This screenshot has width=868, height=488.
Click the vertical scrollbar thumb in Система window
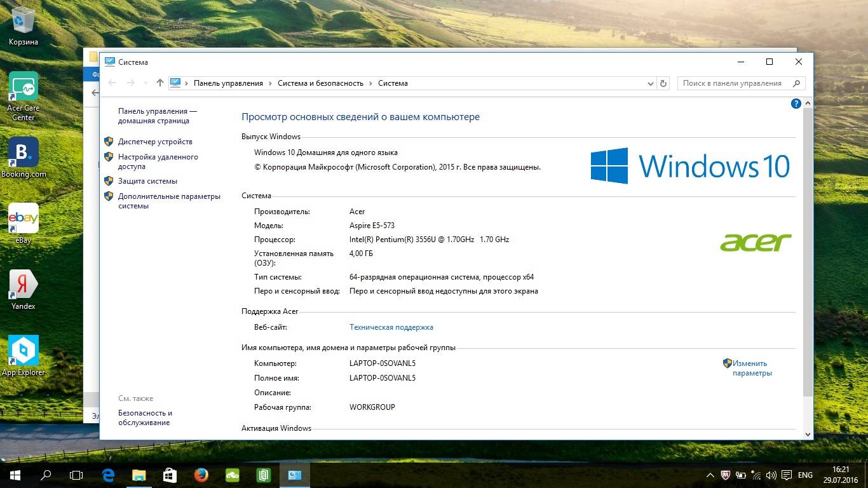point(808,252)
